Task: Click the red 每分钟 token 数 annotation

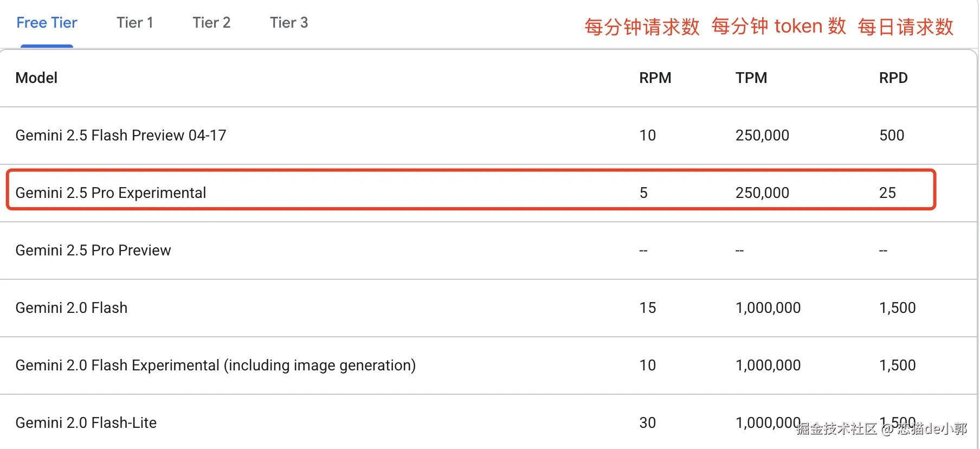Action: coord(778,26)
